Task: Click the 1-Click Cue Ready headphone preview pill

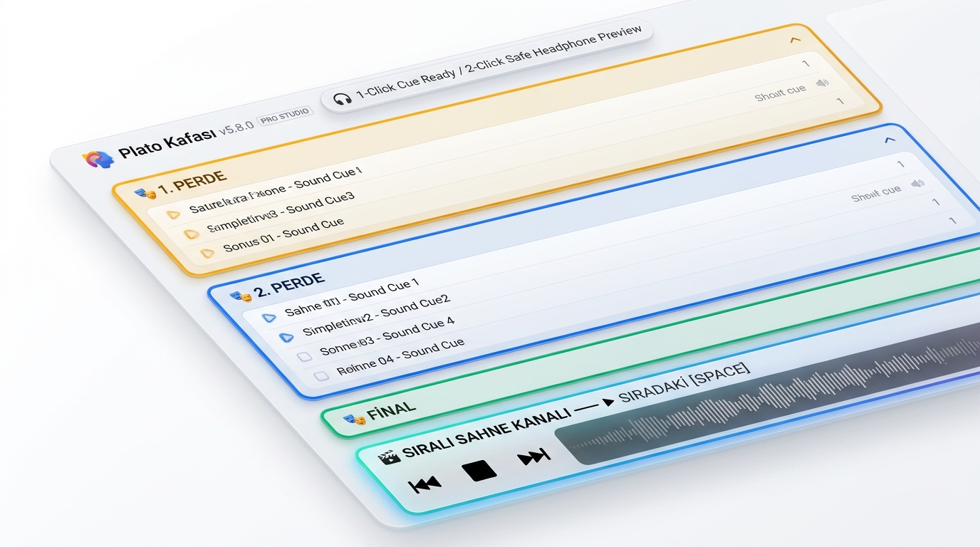Action: pos(486,66)
